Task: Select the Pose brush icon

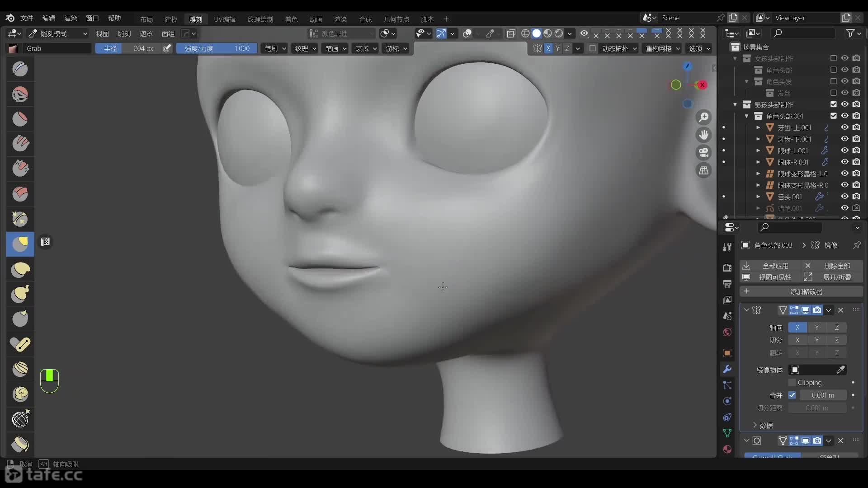Action: point(20,344)
